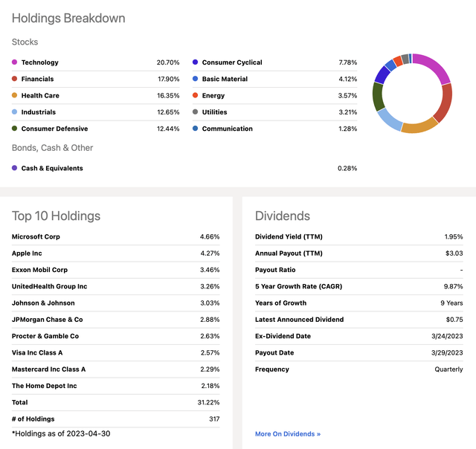The width and height of the screenshot is (476, 449).
Task: Select the Utilities sector label
Action: click(214, 112)
